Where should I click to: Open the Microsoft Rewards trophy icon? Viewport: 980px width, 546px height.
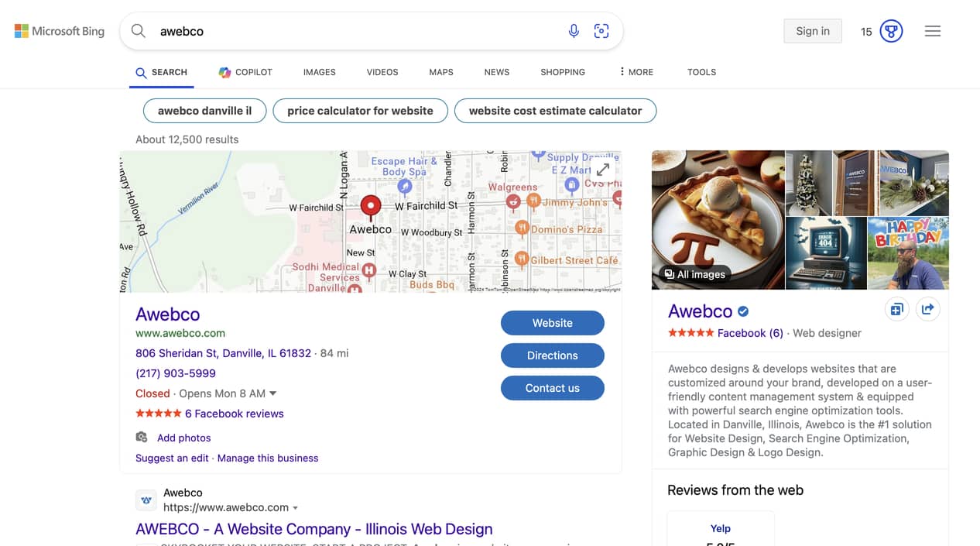point(891,31)
